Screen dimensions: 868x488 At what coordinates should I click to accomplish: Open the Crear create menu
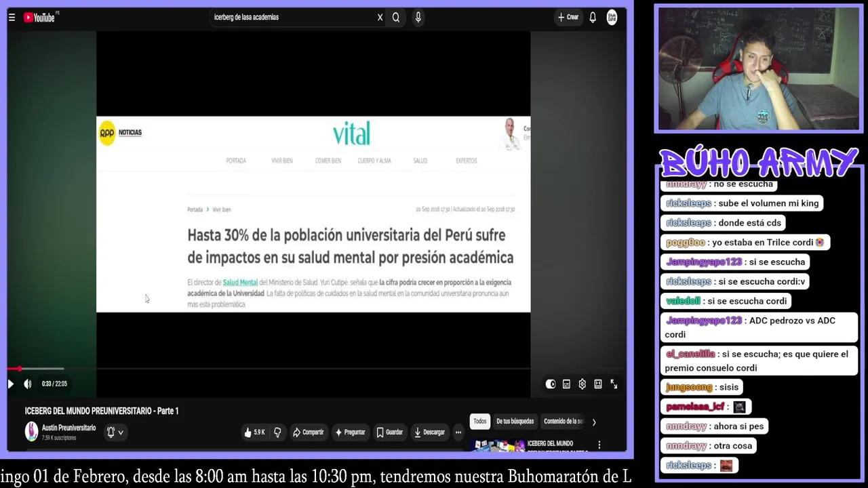tap(568, 18)
